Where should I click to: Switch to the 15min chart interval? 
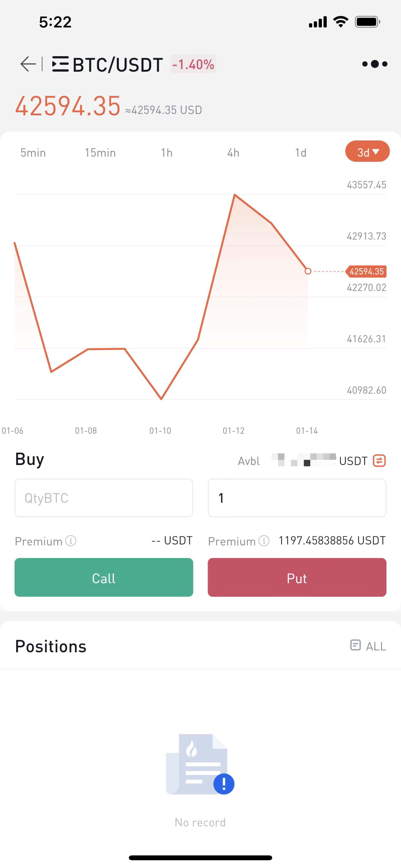point(100,153)
